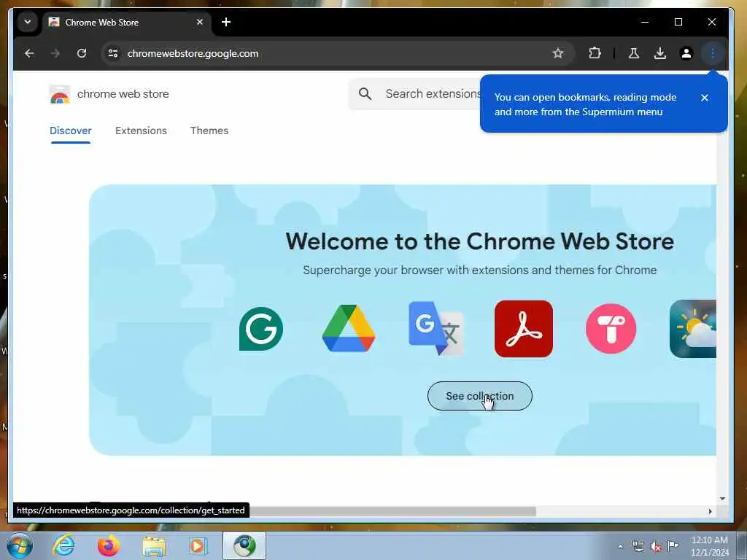Open the pink T extension icon

pyautogui.click(x=611, y=329)
